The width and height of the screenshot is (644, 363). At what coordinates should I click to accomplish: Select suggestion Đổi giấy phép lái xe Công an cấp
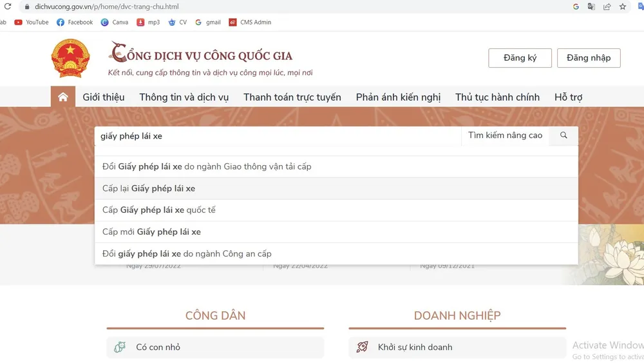click(x=336, y=253)
